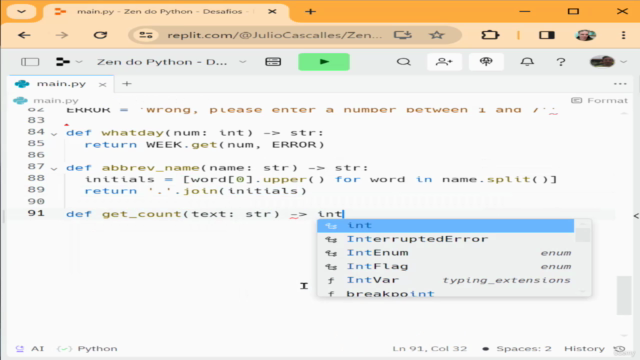Screen dimensions: 640x360
Task: Open the Chrome profile avatar
Action: (585, 35)
